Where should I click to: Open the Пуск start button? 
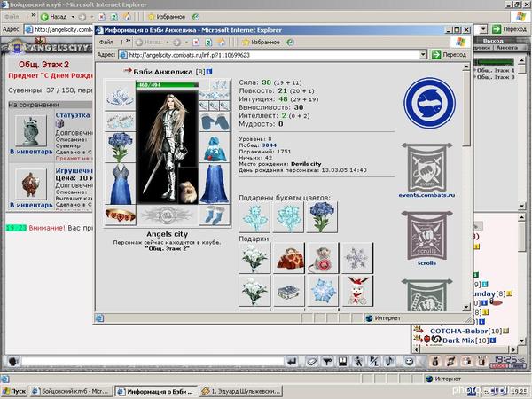(x=13, y=391)
